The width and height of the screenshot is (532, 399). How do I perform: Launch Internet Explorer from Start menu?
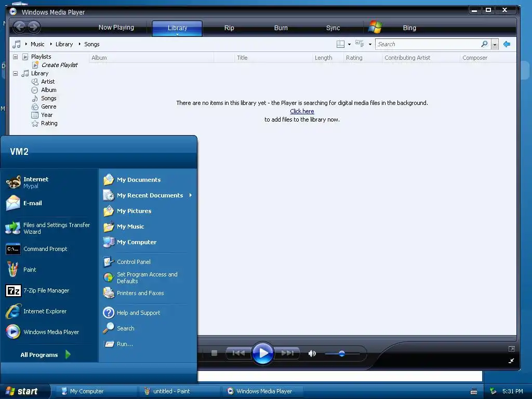click(x=49, y=311)
